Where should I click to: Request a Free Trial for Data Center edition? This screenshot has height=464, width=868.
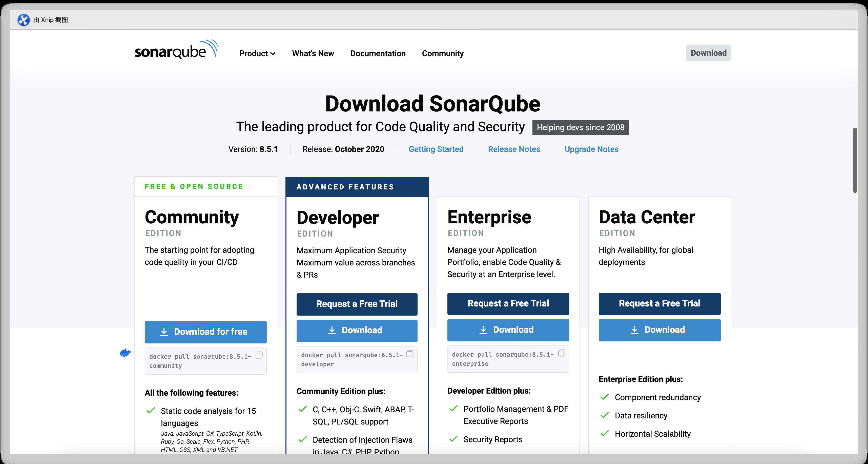(659, 303)
